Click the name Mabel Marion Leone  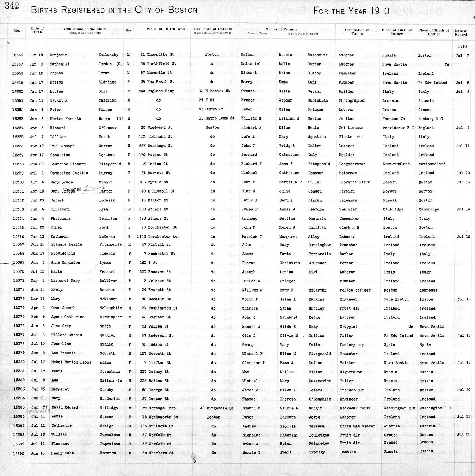point(71,362)
